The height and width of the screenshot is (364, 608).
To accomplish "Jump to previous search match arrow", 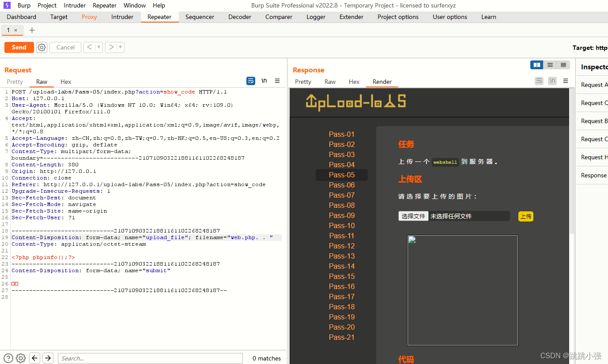I will tap(34, 358).
